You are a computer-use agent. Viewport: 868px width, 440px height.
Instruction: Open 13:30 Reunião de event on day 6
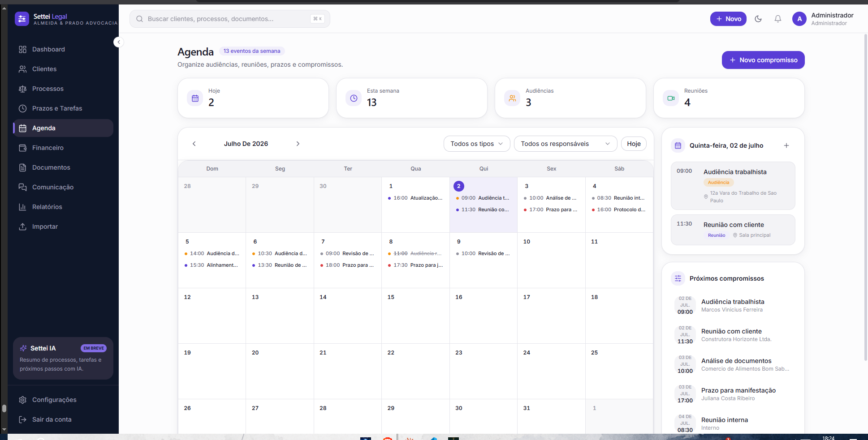click(x=280, y=265)
